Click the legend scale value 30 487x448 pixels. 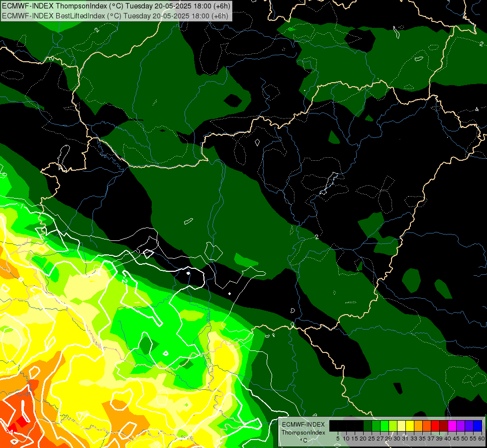[397, 439]
